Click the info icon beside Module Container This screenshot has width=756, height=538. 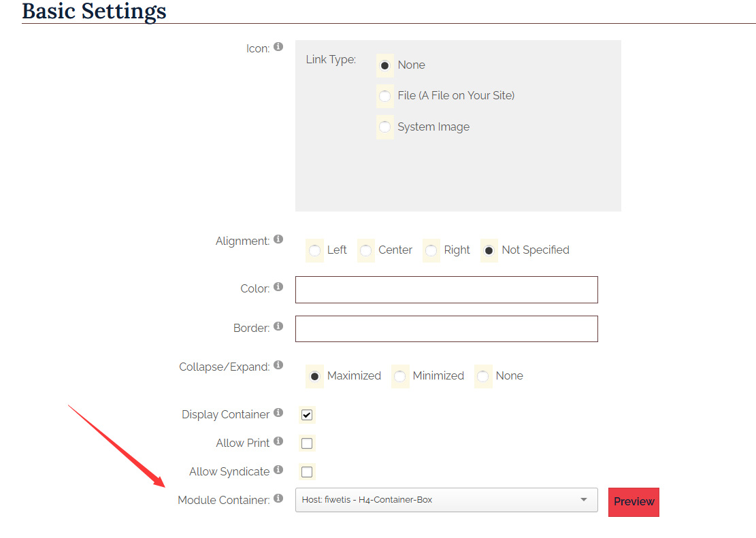(x=278, y=498)
